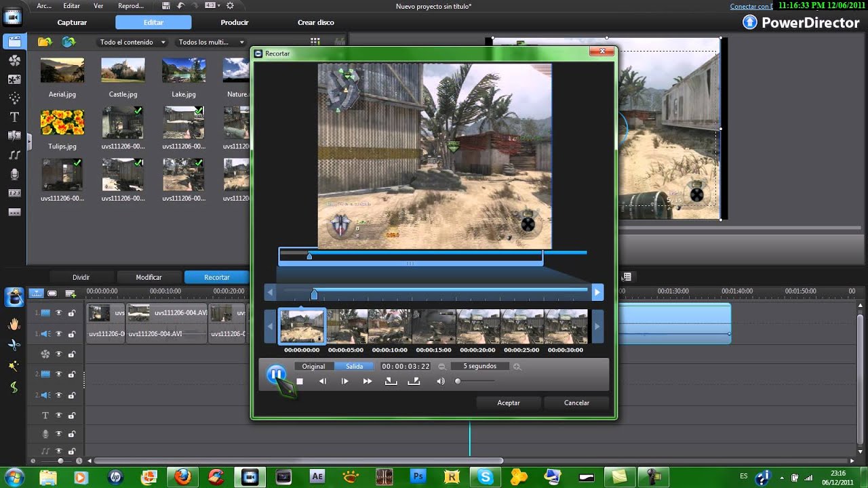
Task: Click the undo arrow in top toolbar
Action: [x=180, y=5]
